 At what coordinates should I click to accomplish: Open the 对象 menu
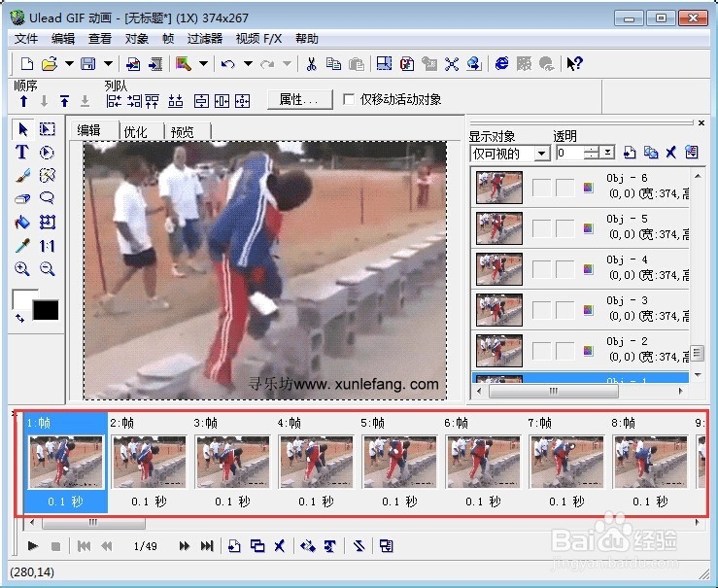[136, 39]
